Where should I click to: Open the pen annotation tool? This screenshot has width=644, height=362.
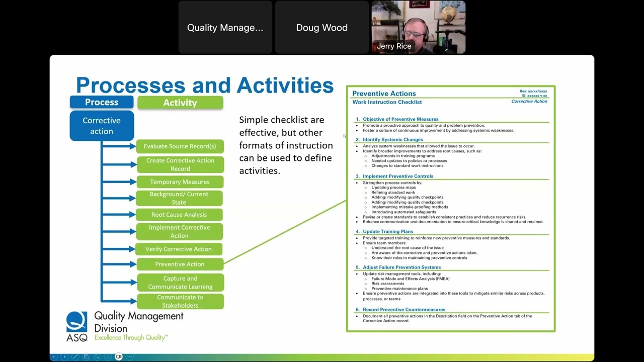pyautogui.click(x=75, y=356)
